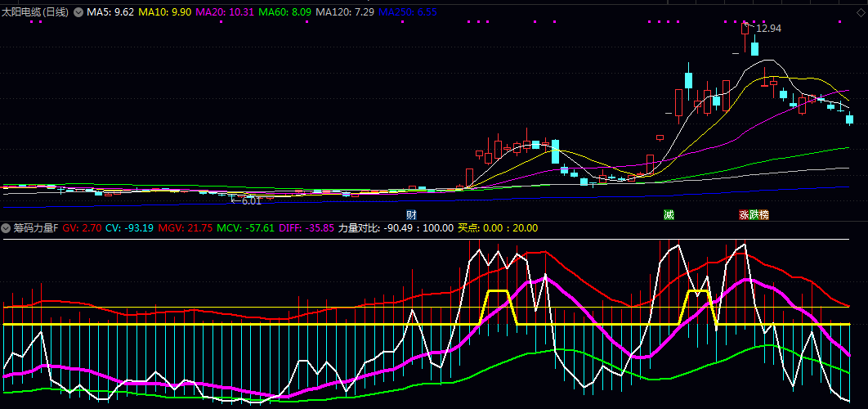Viewport: 868px width, 409px height.
Task: Click the 筹码力量F indicator name
Action: (x=36, y=228)
